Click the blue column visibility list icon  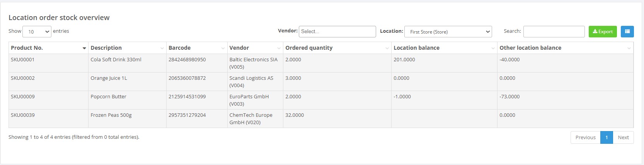[x=627, y=32]
